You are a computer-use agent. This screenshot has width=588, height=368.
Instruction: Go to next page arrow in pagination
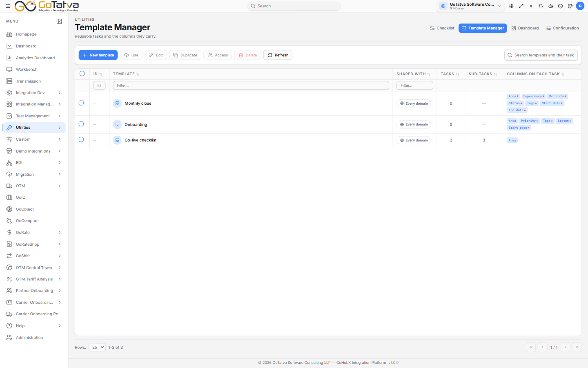pyautogui.click(x=566, y=347)
